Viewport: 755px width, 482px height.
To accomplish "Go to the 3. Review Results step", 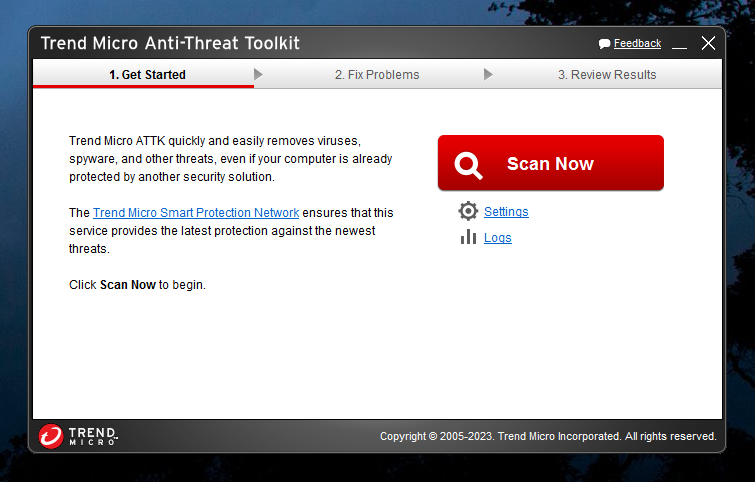I will pos(607,75).
